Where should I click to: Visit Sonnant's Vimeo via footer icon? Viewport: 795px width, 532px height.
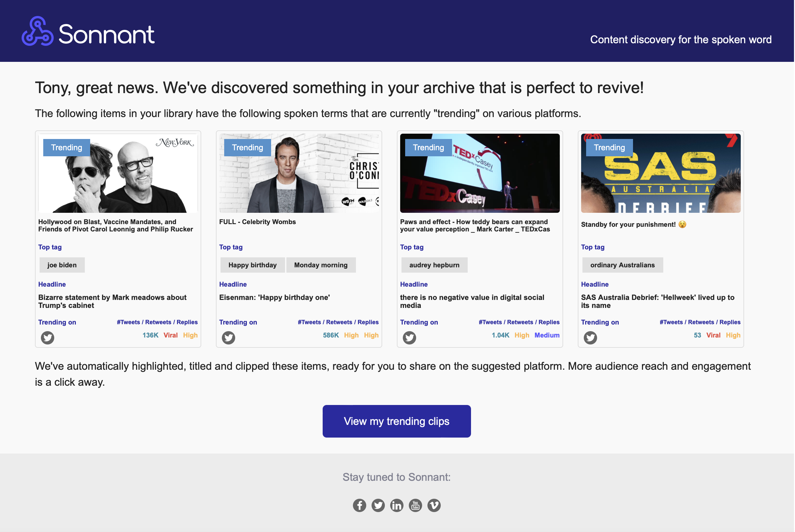point(434,506)
